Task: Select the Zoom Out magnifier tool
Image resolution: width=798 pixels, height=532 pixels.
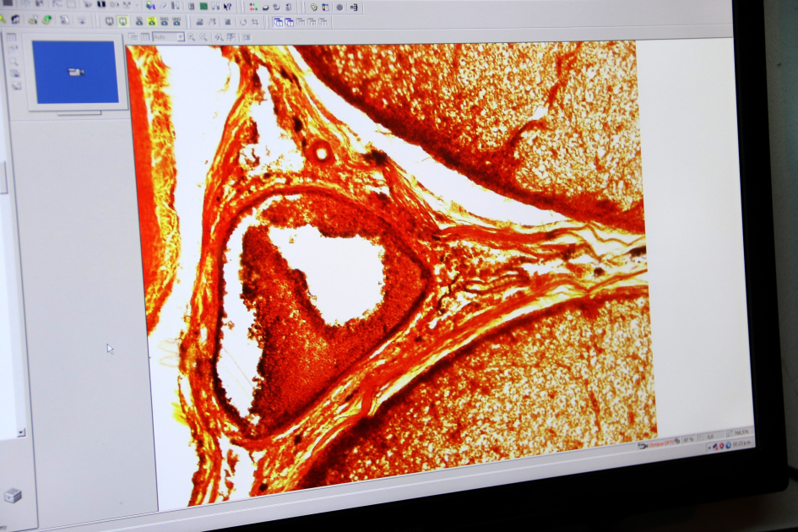Action: (x=204, y=37)
